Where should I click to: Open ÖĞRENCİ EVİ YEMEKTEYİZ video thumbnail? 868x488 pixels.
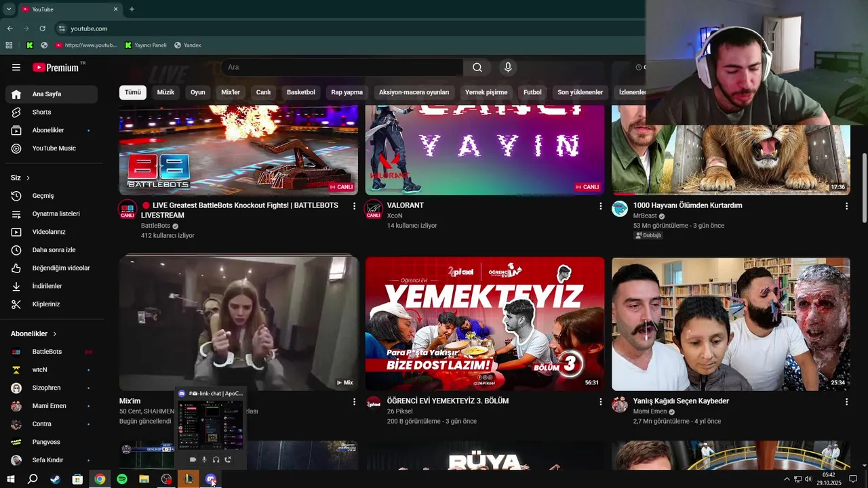[x=485, y=323]
